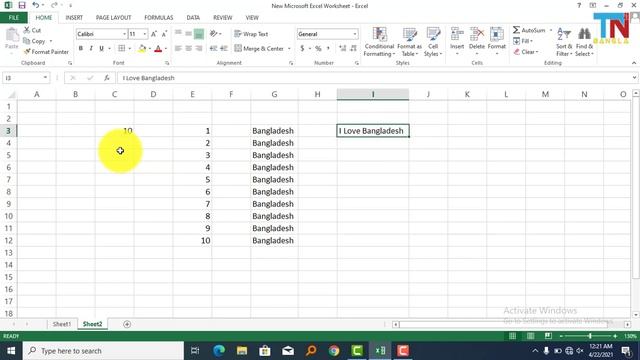Save the workbook with the floppy icon
The width and height of the screenshot is (640, 360).
22,5
